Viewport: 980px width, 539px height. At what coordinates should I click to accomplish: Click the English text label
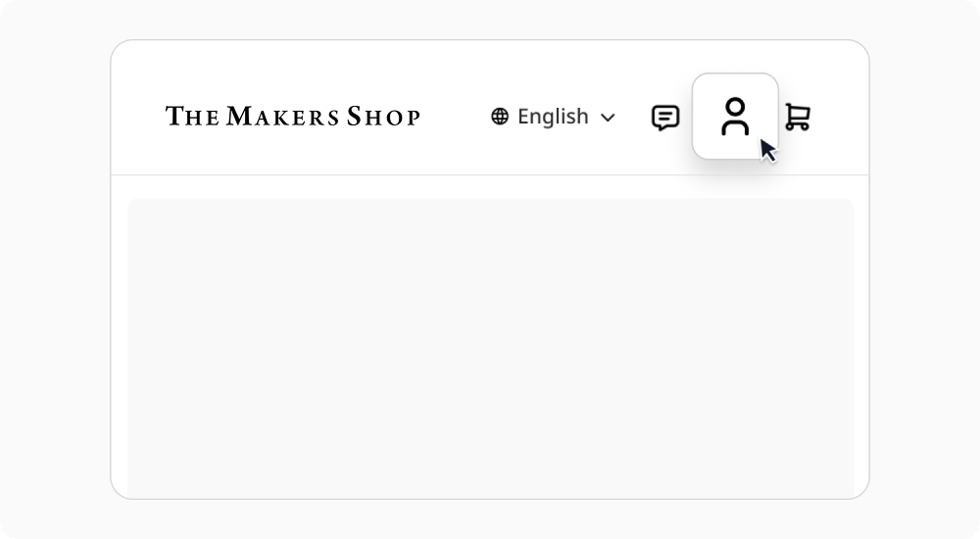pos(553,117)
